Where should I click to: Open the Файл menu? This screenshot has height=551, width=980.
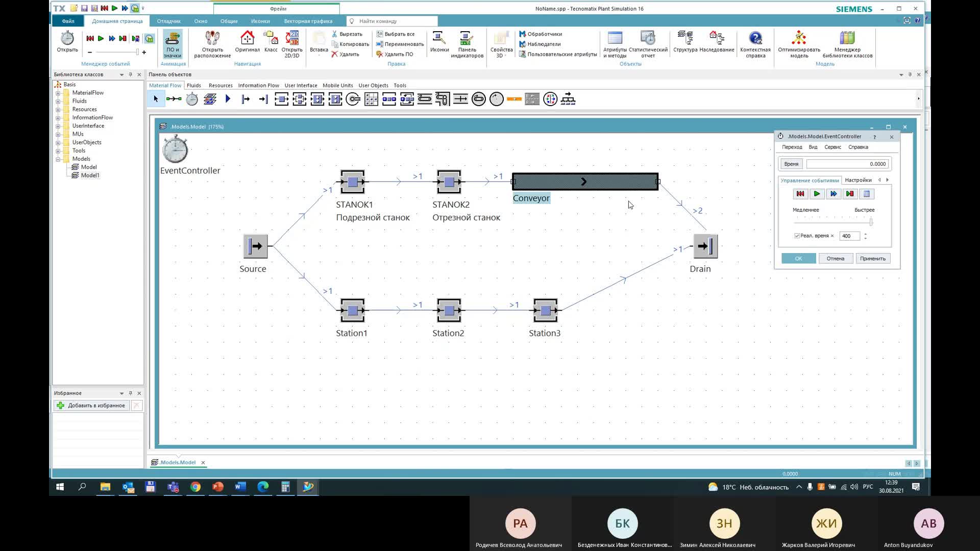pos(68,21)
